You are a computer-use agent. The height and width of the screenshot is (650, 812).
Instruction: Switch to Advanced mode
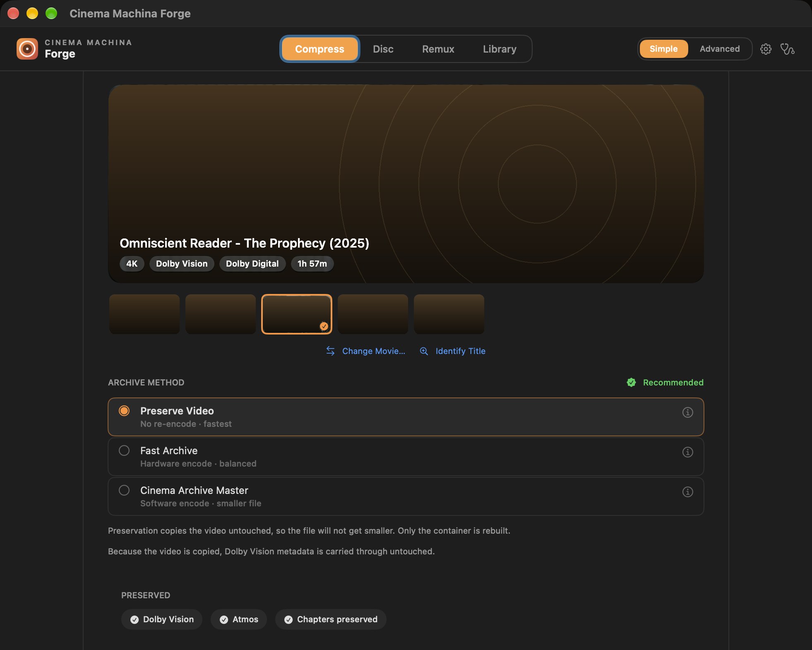pyautogui.click(x=720, y=49)
